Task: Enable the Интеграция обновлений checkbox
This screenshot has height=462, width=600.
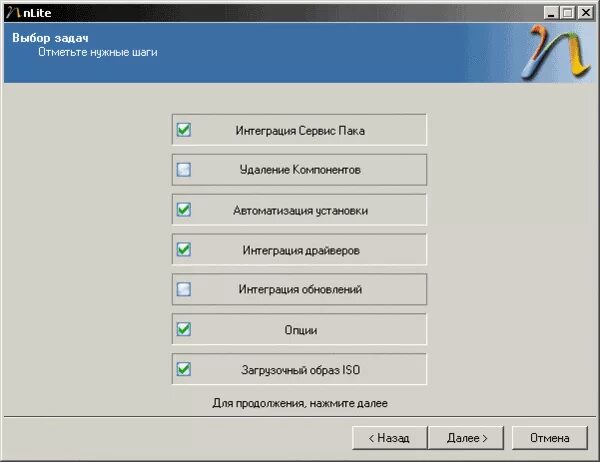Action: point(184,289)
